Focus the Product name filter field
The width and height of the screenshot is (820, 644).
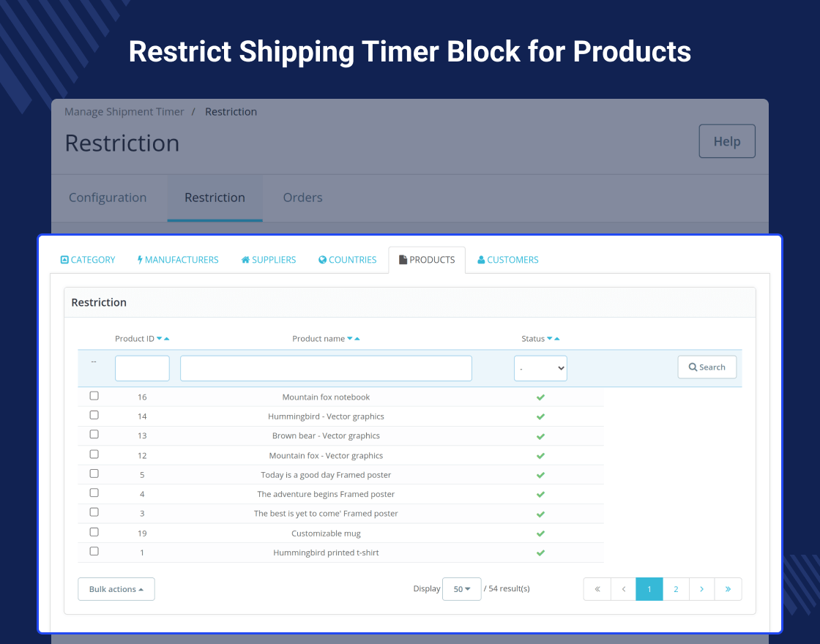tap(326, 369)
